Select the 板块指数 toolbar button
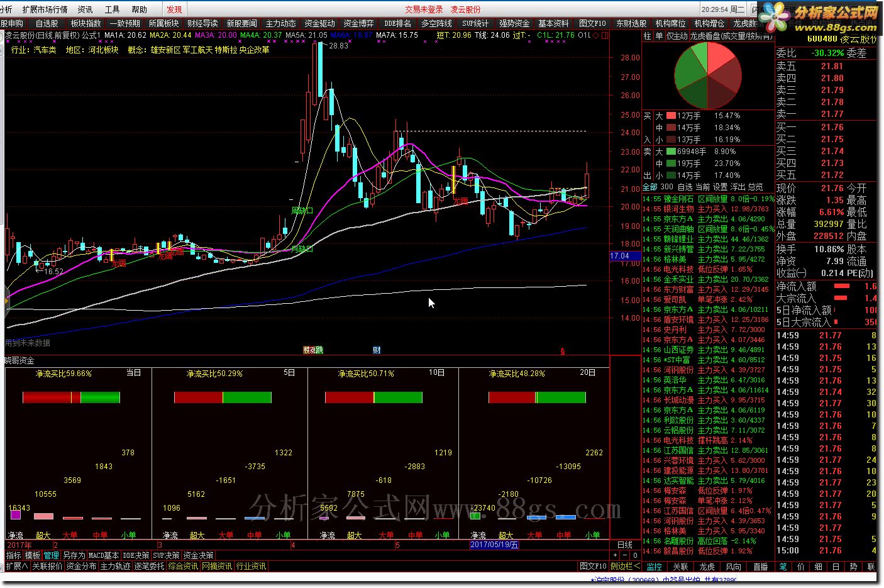This screenshot has width=884, height=588. coord(86,23)
